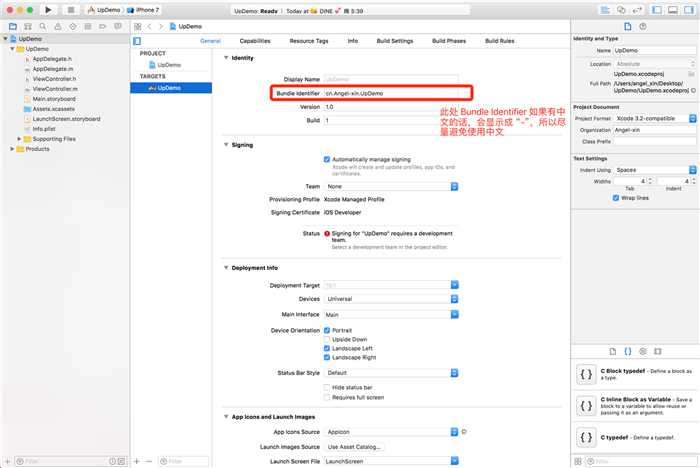Toggle the debug area panel
Viewport: 700px width, 468px height.
click(x=673, y=10)
